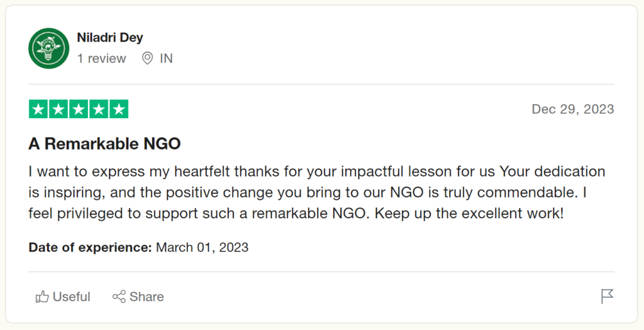
Task: Click the '1 review' count text
Action: coord(101,58)
